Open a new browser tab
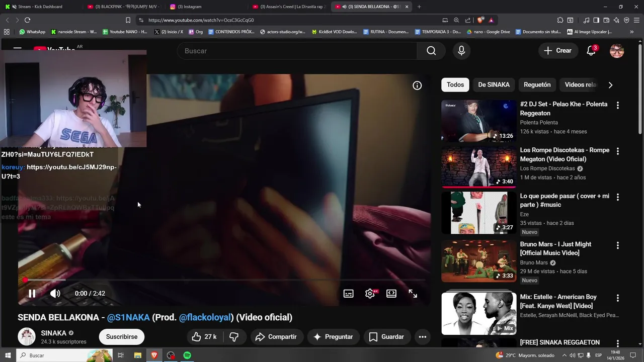This screenshot has width=644, height=362. click(419, 7)
